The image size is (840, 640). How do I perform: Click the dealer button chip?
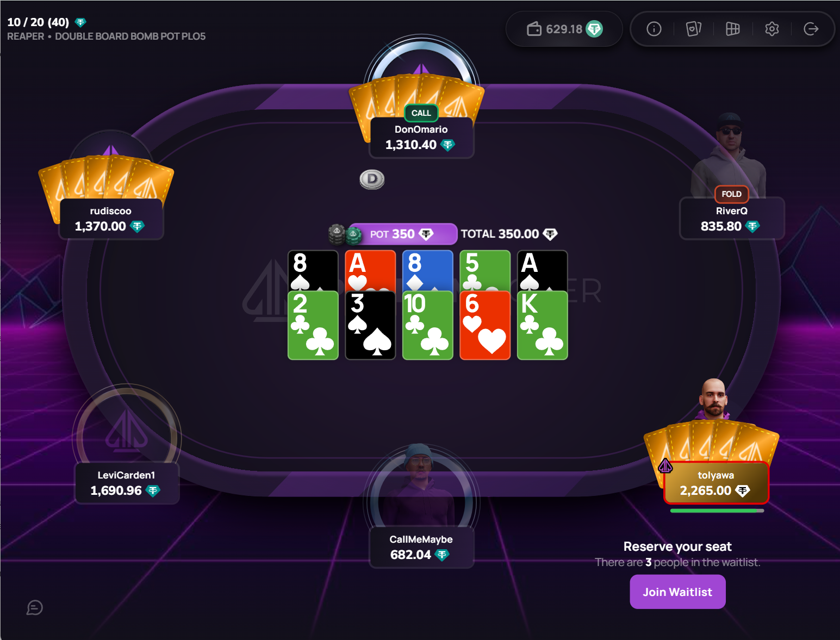tap(372, 179)
